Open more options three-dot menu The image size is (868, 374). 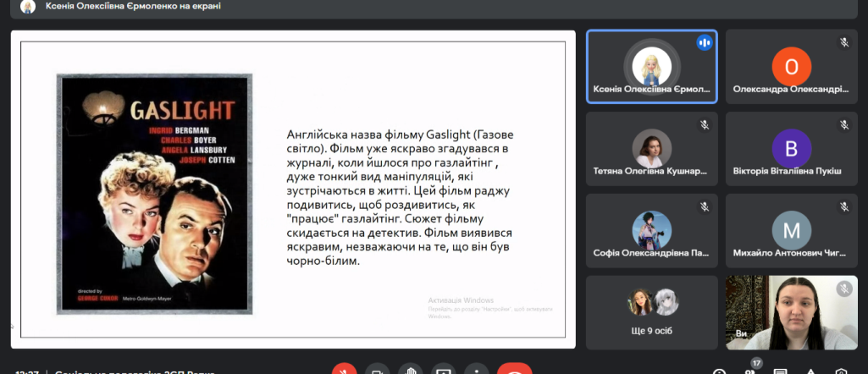[x=477, y=371]
